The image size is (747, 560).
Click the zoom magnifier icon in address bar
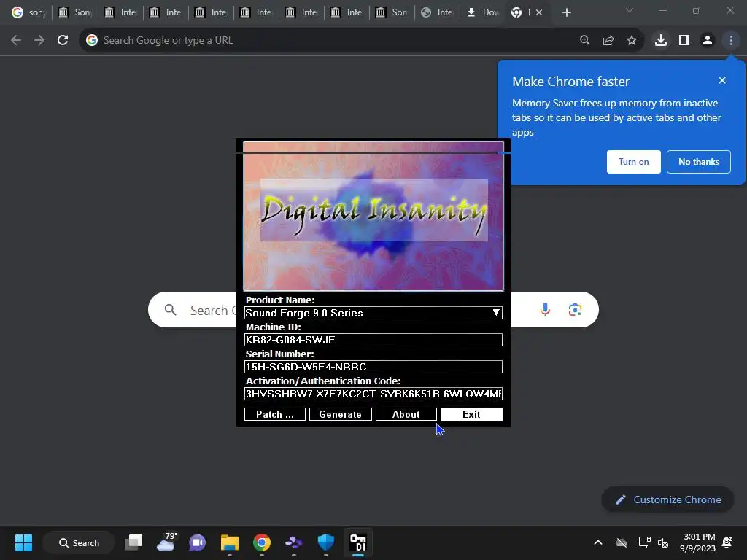[x=585, y=41]
